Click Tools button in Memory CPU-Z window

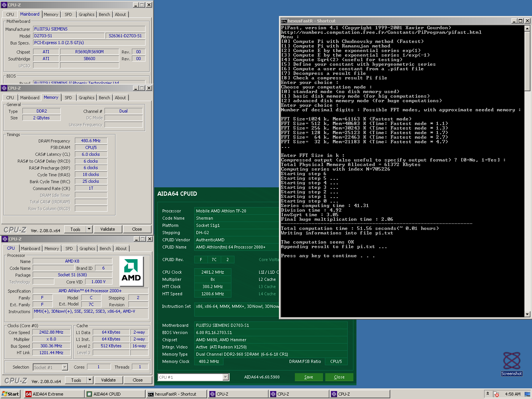pos(75,229)
